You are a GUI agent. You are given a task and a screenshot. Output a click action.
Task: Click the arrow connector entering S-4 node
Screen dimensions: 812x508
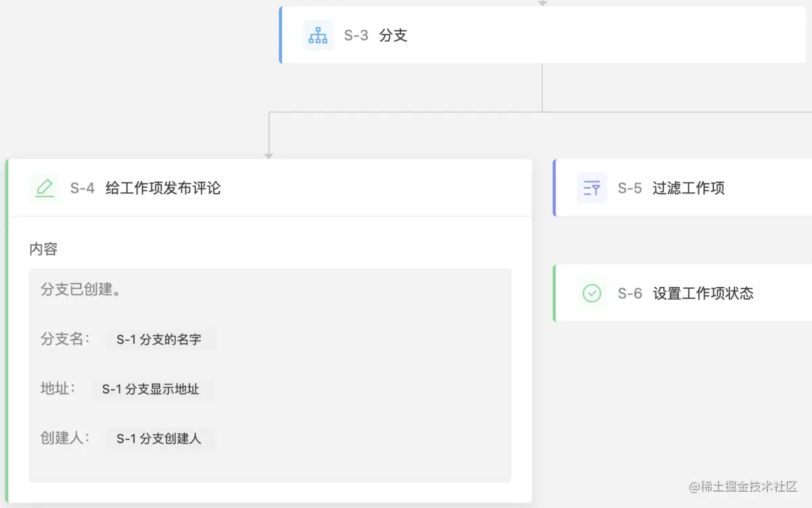click(x=269, y=156)
